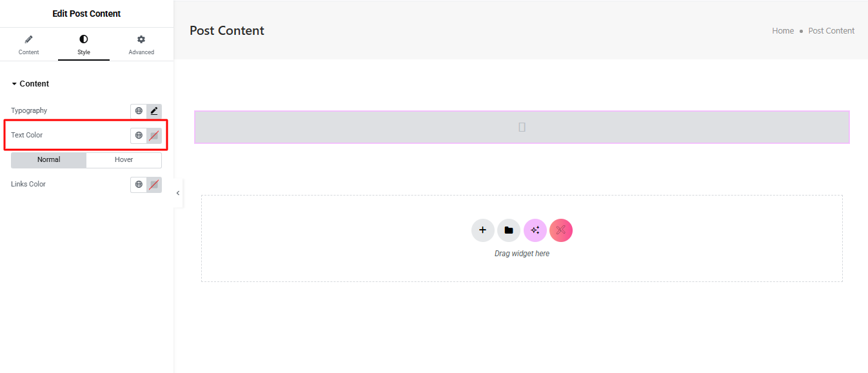Click the Home breadcrumb link
Viewport: 868px width, 373px height.
[x=783, y=31]
